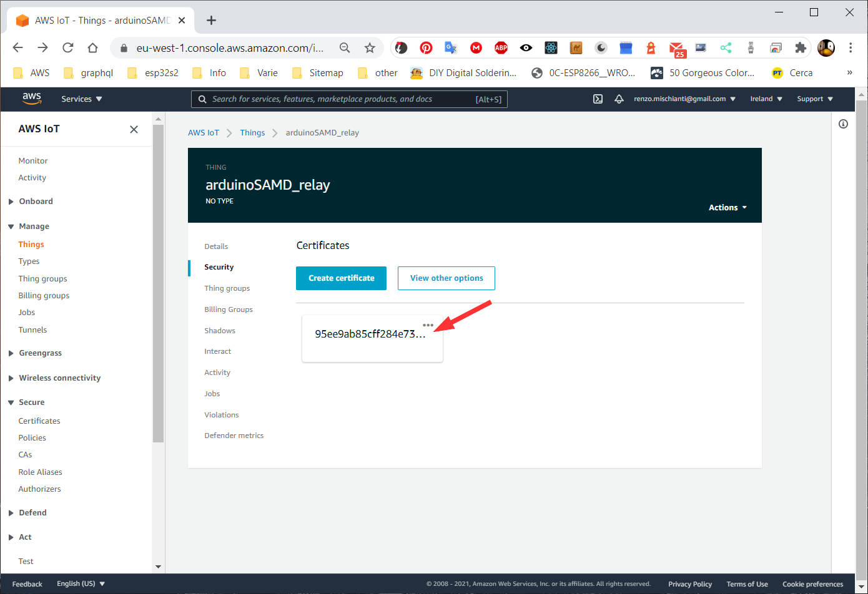The height and width of the screenshot is (594, 868).
Task: Open the certificate three-dots options menu
Action: [428, 325]
